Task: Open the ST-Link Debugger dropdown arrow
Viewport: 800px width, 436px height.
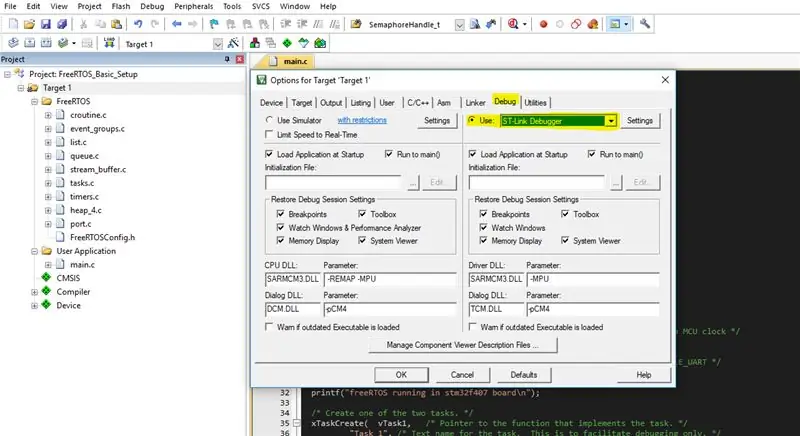Action: [x=611, y=121]
